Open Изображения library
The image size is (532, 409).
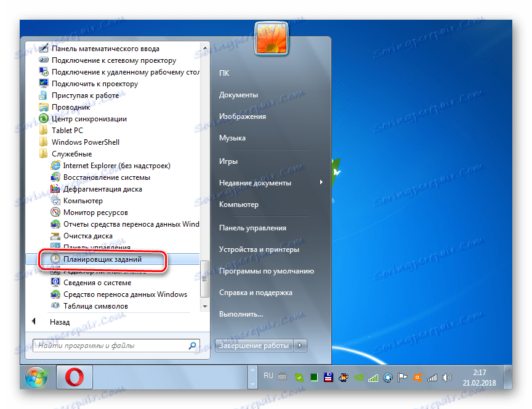[242, 116]
